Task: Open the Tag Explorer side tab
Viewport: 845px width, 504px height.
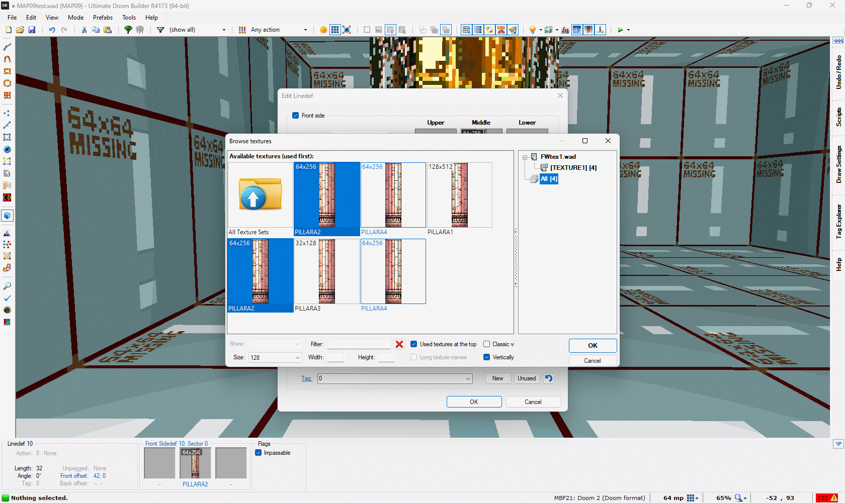Action: [838, 222]
